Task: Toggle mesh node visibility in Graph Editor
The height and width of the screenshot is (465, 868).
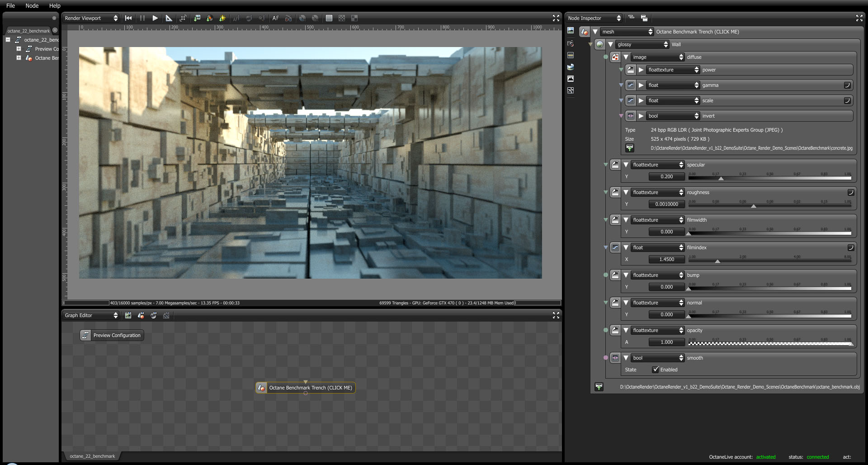Action: pyautogui.click(x=141, y=315)
